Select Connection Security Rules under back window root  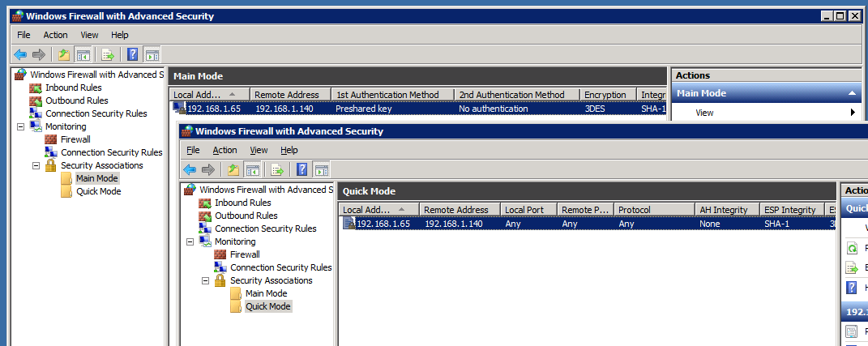coord(96,113)
